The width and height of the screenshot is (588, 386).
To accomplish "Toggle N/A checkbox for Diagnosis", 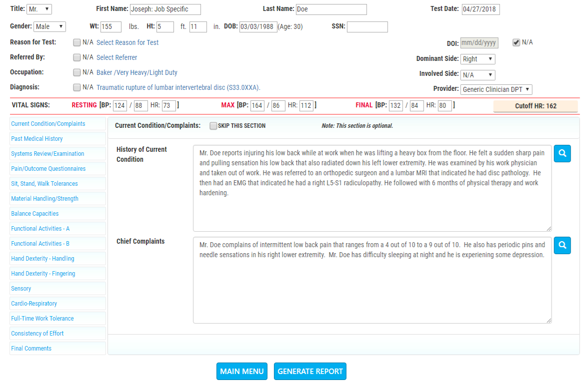I will (x=77, y=87).
